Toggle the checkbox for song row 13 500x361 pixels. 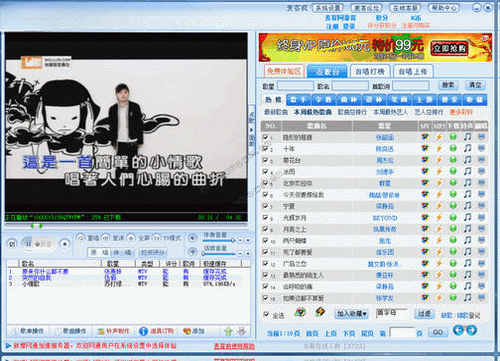[266, 275]
